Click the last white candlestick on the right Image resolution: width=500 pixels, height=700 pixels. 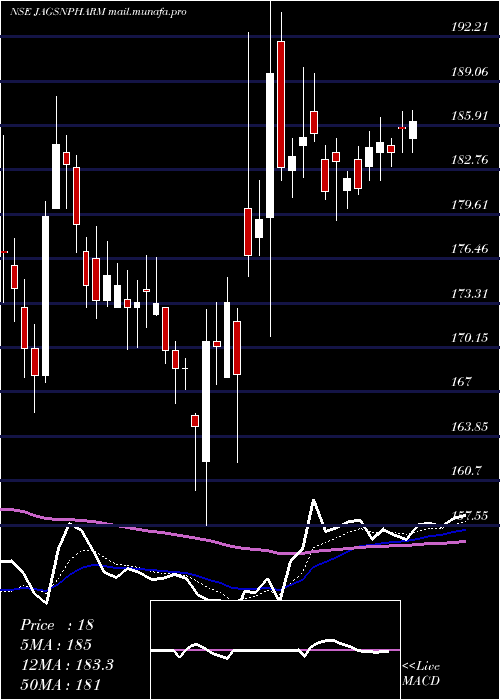pos(413,130)
